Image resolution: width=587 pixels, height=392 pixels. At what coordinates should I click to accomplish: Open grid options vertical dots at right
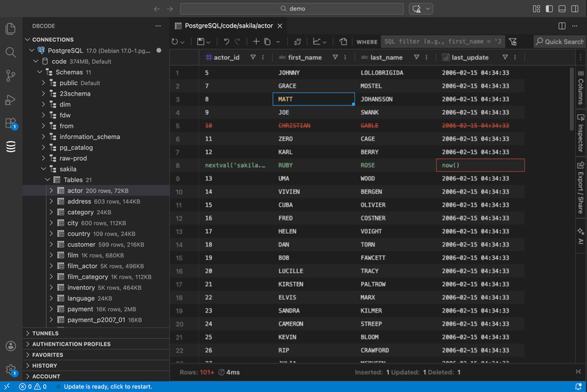[581, 57]
